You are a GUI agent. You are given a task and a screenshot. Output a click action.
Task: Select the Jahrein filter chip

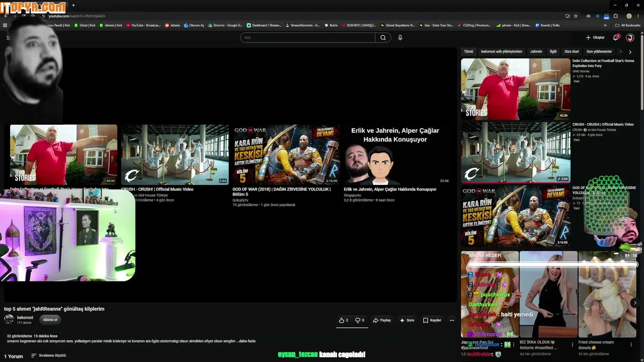(x=536, y=51)
